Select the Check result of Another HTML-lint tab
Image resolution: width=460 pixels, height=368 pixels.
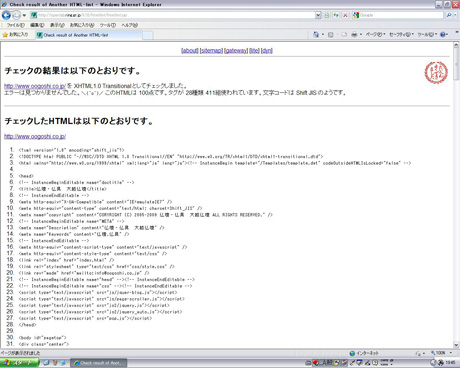[89, 35]
